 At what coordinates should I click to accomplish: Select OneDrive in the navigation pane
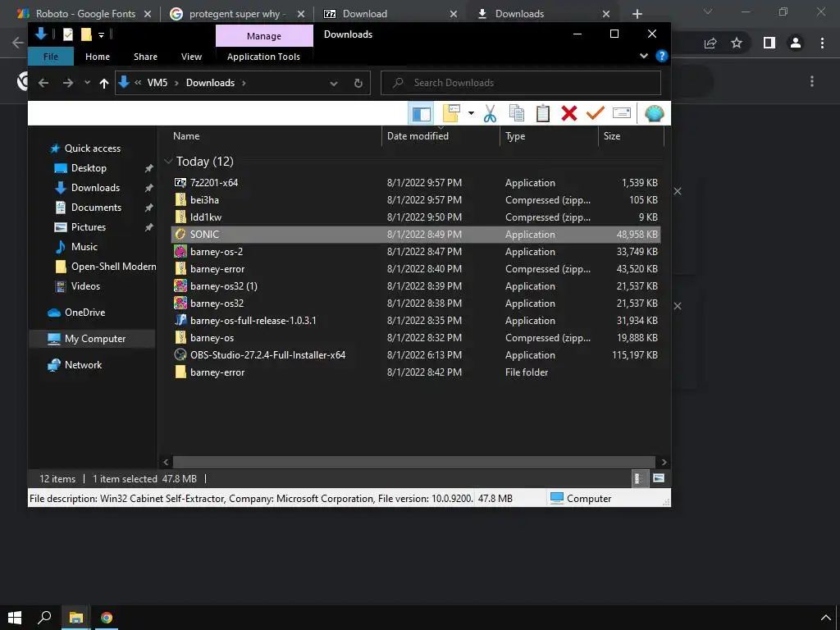coord(84,313)
